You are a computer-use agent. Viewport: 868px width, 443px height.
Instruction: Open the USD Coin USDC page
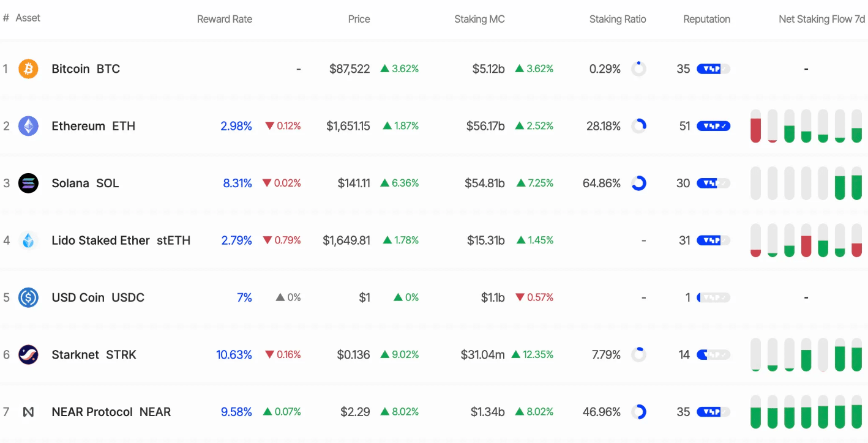tap(98, 297)
